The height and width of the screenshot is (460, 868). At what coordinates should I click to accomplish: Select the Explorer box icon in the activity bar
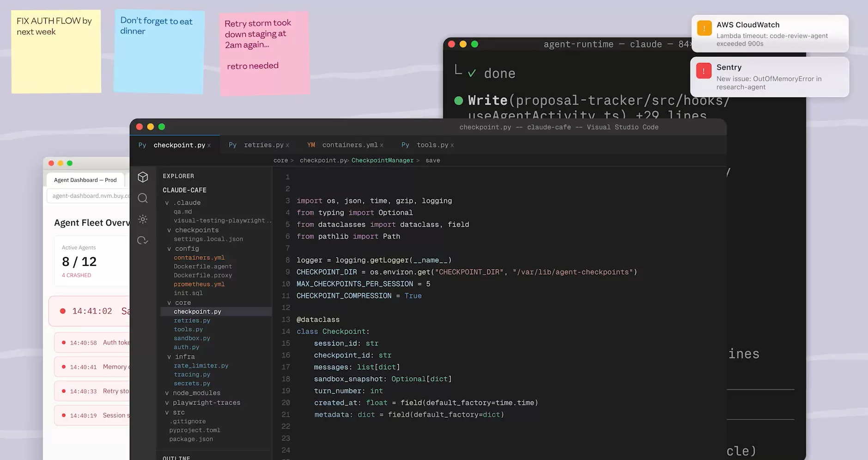(x=143, y=177)
